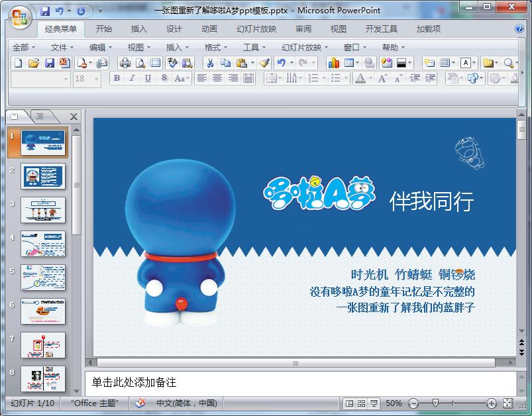Click zoom out minus button
Viewport: 532px width, 416px height.
click(413, 403)
